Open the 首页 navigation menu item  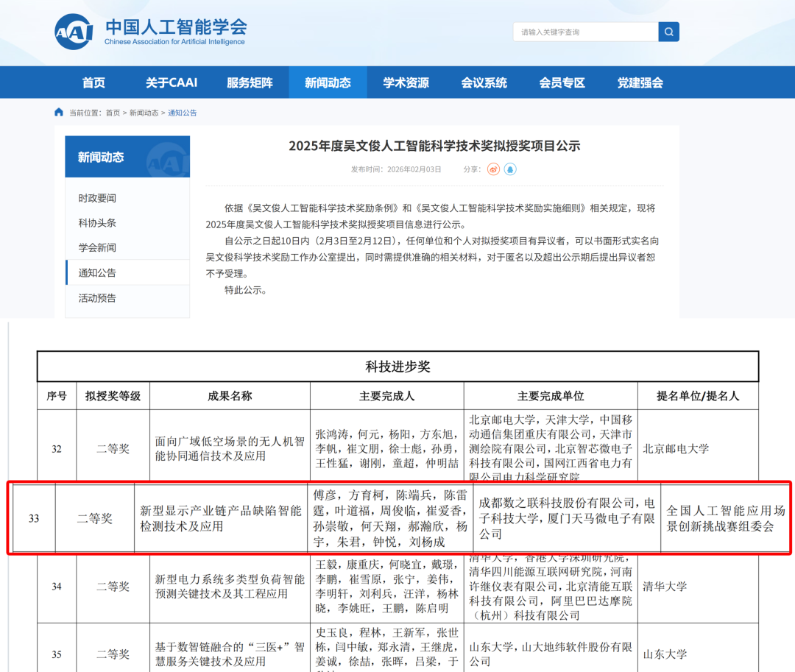pos(93,82)
